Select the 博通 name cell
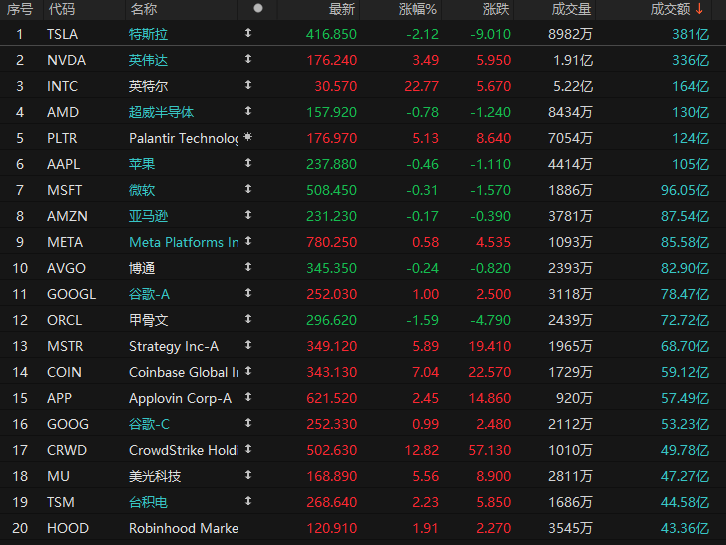 [142, 268]
